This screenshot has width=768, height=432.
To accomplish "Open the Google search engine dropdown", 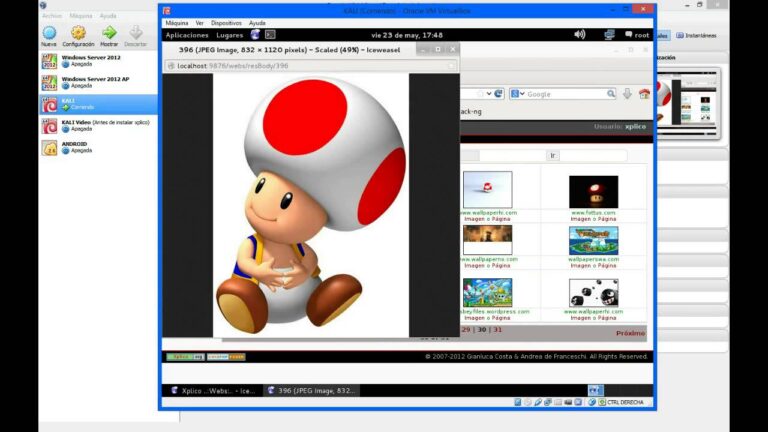I will point(518,94).
